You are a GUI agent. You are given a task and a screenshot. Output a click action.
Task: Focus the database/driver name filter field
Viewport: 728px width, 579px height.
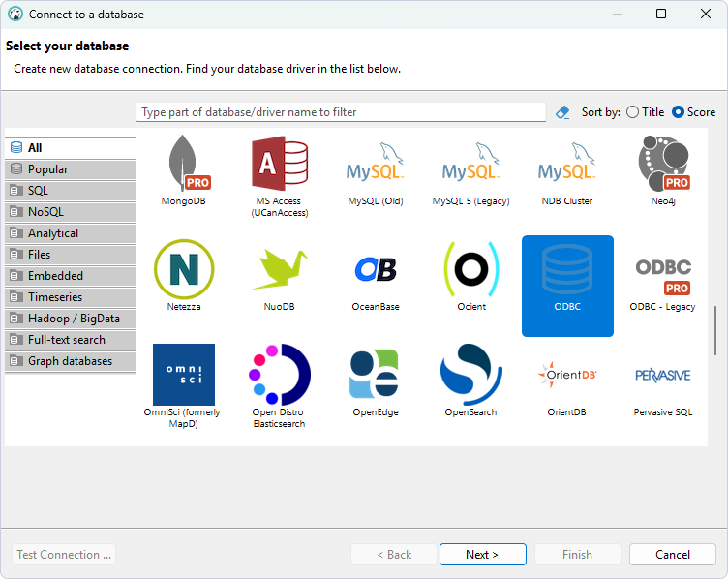[341, 112]
